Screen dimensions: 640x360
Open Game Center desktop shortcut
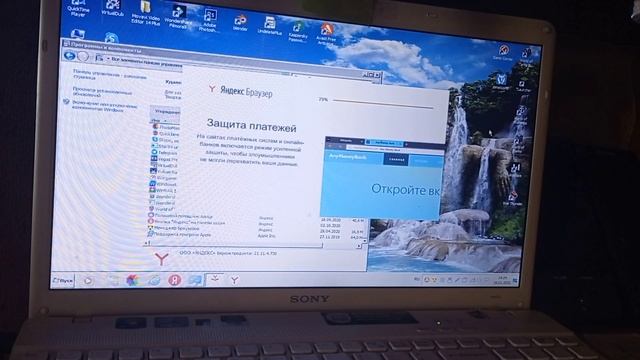(x=503, y=53)
